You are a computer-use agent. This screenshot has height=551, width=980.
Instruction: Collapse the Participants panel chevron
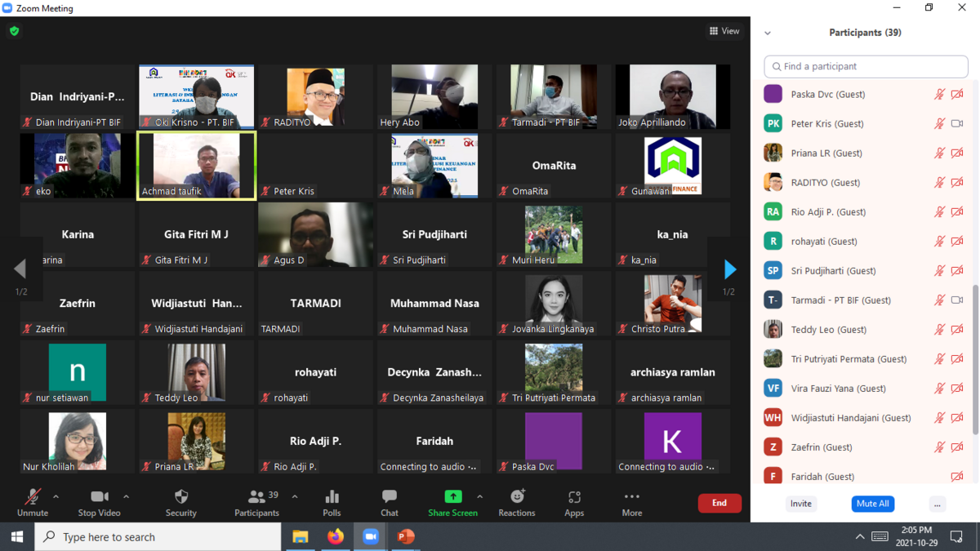point(768,33)
